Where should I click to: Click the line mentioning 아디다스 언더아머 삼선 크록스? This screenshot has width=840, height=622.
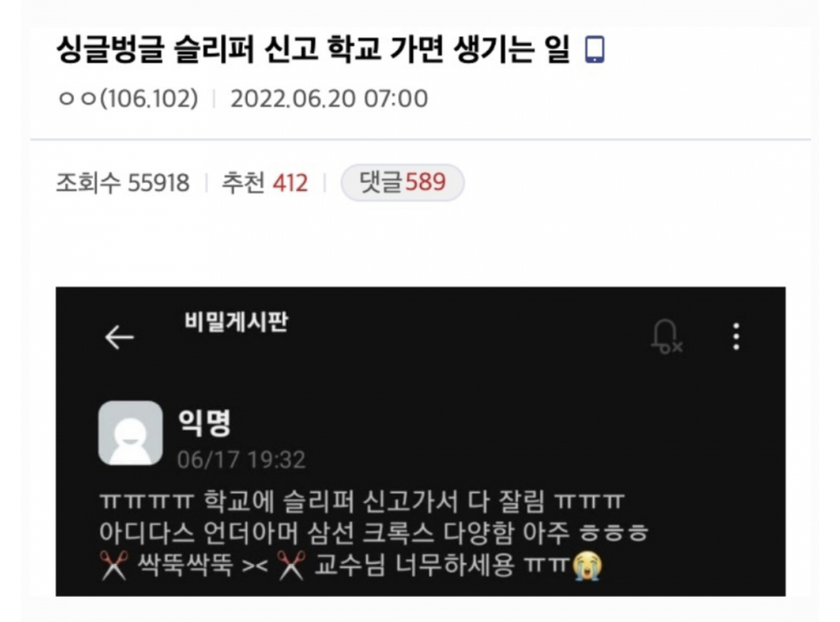373,533
